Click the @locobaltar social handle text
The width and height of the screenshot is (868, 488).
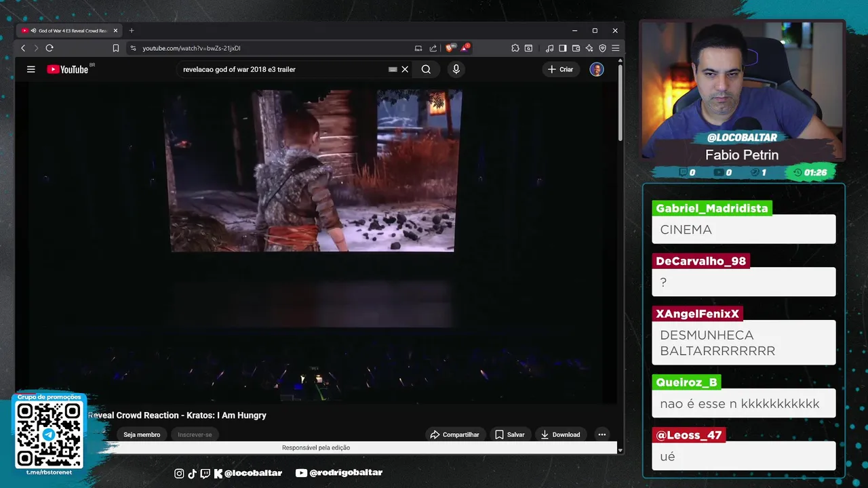click(253, 472)
